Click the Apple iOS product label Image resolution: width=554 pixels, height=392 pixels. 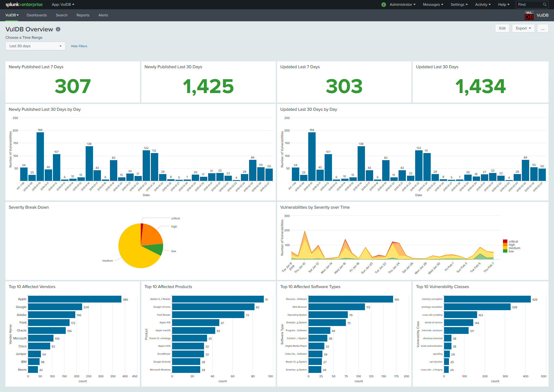pos(165,322)
